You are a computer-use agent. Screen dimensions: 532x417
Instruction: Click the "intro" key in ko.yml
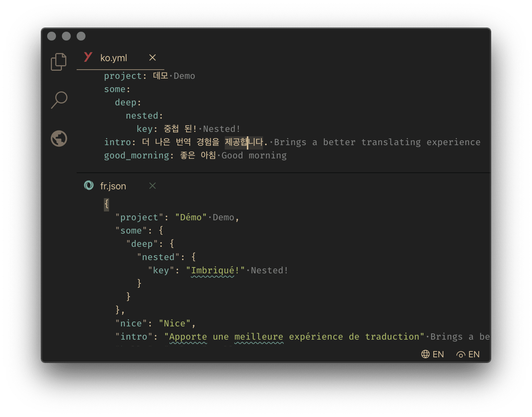click(118, 142)
